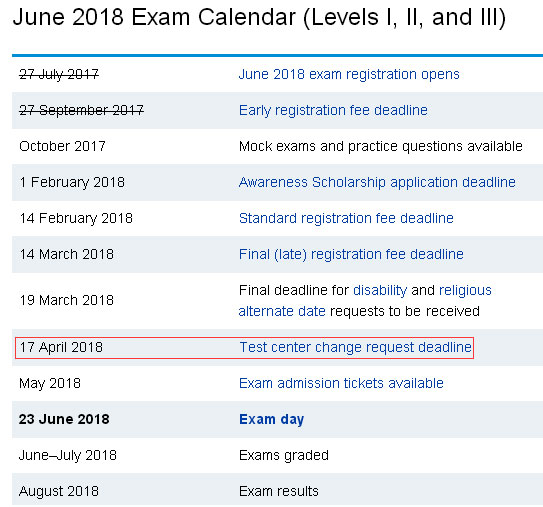
Task: Open June 2018 exam registration opens link
Action: 349,74
